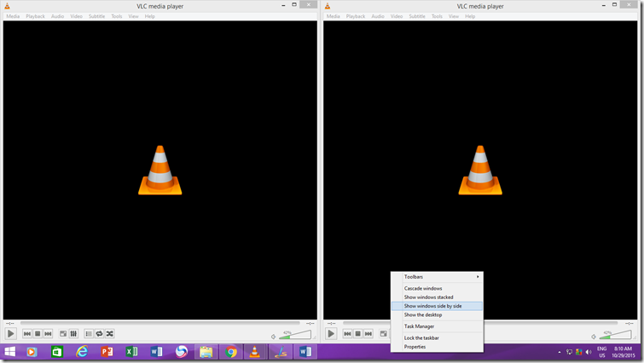Viewport: 644px width, 363px height.
Task: Open the Help menu in the left VLC window
Action: pos(150,16)
